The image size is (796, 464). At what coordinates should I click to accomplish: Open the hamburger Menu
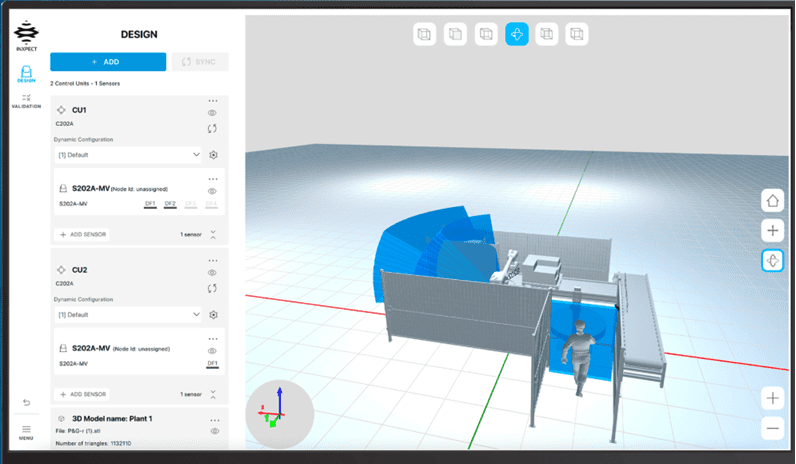point(26,432)
